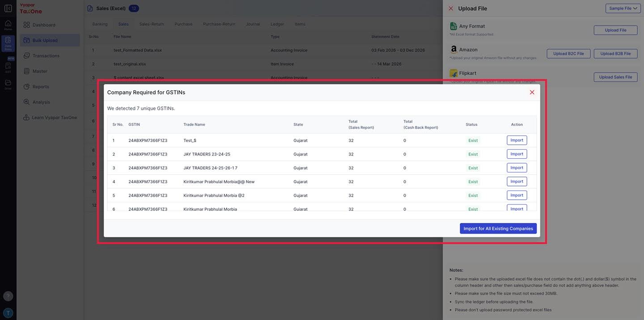Click Upload Sales File for Flipkart

pyautogui.click(x=615, y=77)
